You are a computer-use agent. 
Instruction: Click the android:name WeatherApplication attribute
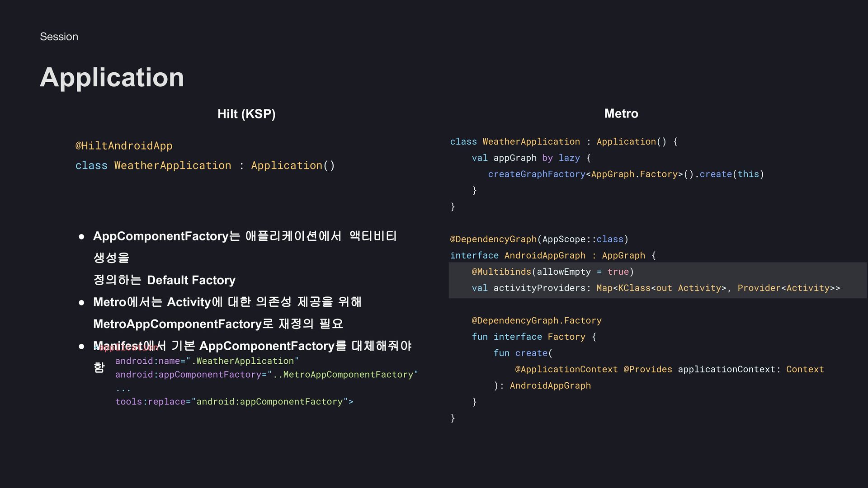(207, 361)
